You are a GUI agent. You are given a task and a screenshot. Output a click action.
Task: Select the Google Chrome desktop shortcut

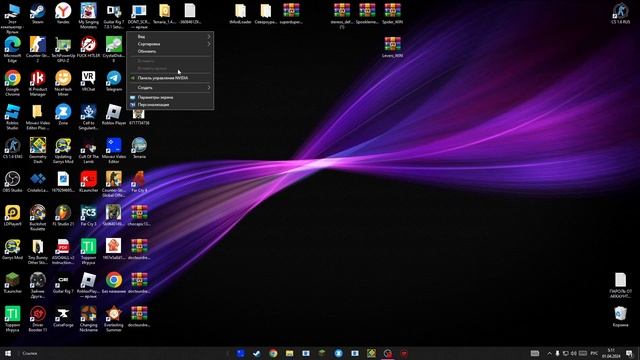coord(12,83)
